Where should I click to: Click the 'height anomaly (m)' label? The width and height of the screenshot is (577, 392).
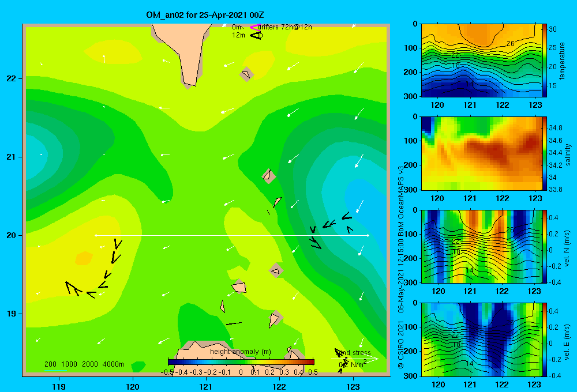click(240, 352)
